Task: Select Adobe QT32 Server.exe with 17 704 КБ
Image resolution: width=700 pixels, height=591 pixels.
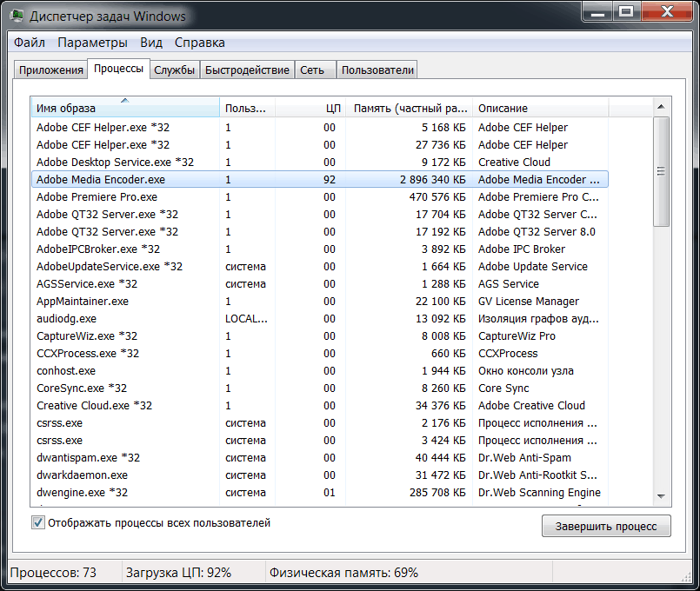Action: tap(320, 214)
